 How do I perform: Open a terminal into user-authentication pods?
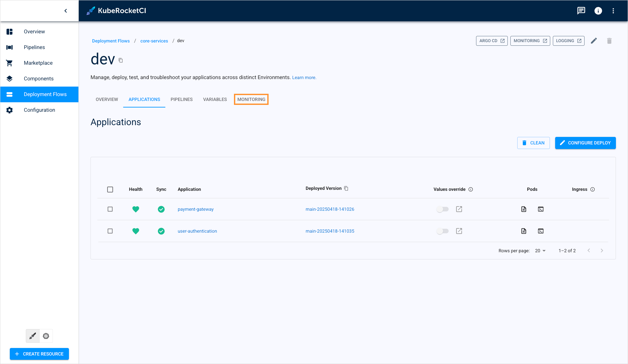(541, 231)
